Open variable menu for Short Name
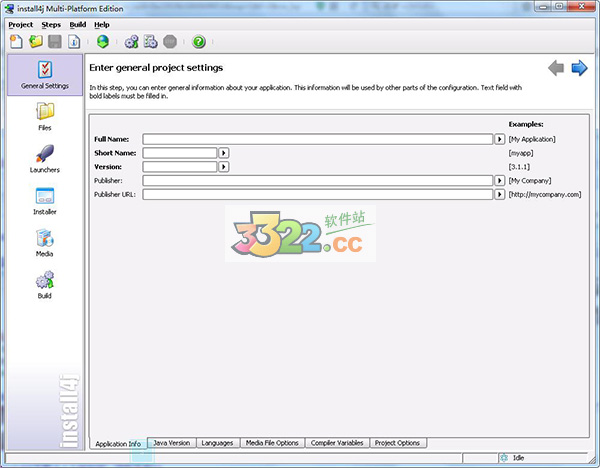The width and height of the screenshot is (600, 468). tap(223, 153)
